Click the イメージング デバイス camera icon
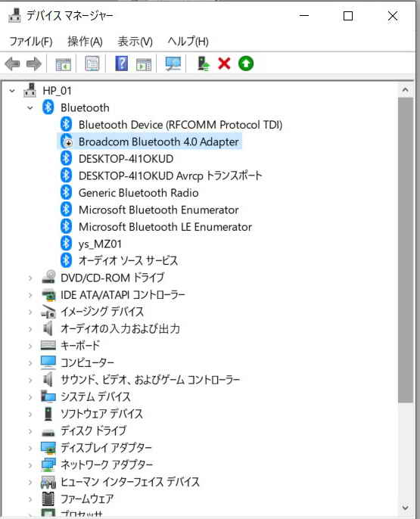 tap(48, 312)
